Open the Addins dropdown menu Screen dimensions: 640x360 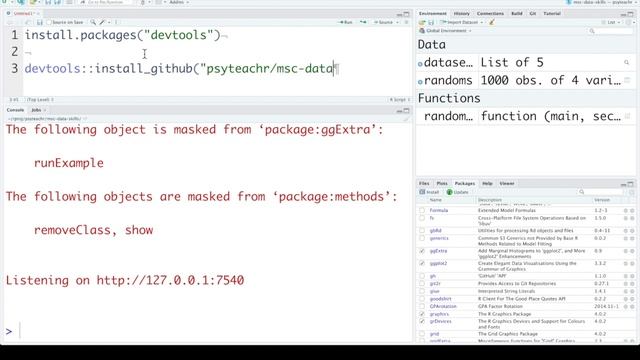[178, 2]
